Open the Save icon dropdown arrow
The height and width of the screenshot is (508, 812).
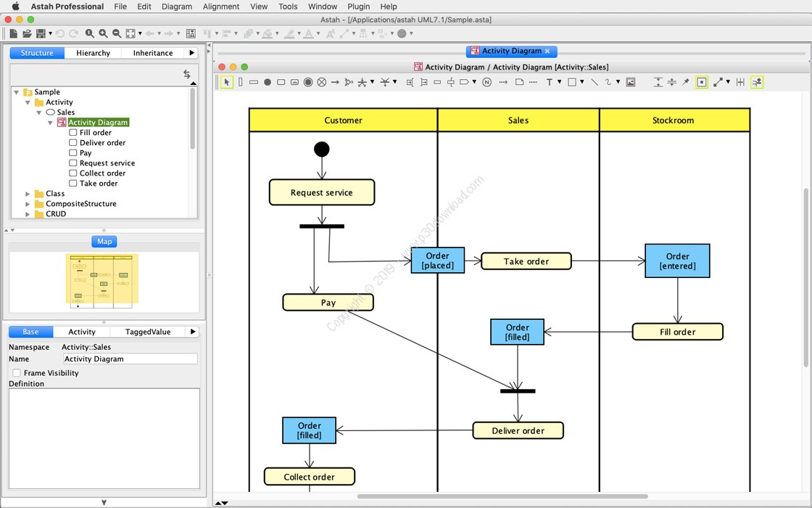point(50,33)
